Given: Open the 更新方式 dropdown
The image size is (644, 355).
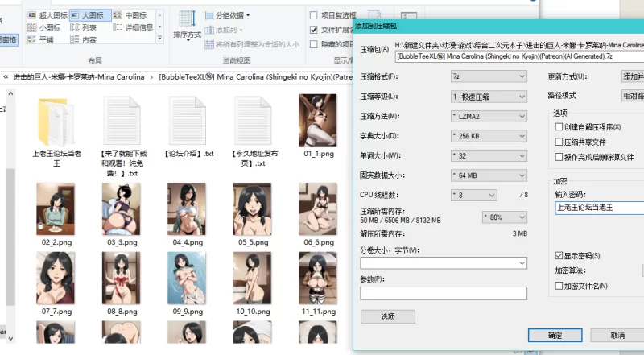Looking at the screenshot, I should pyautogui.click(x=633, y=76).
